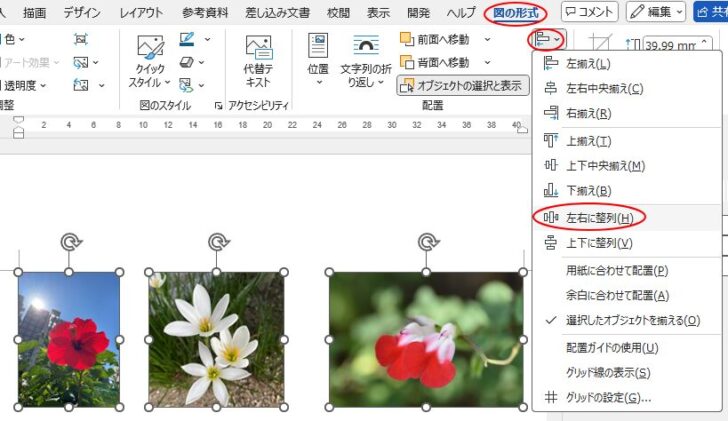Select 右揃え(R) menu item
728x421 pixels.
pos(627,113)
